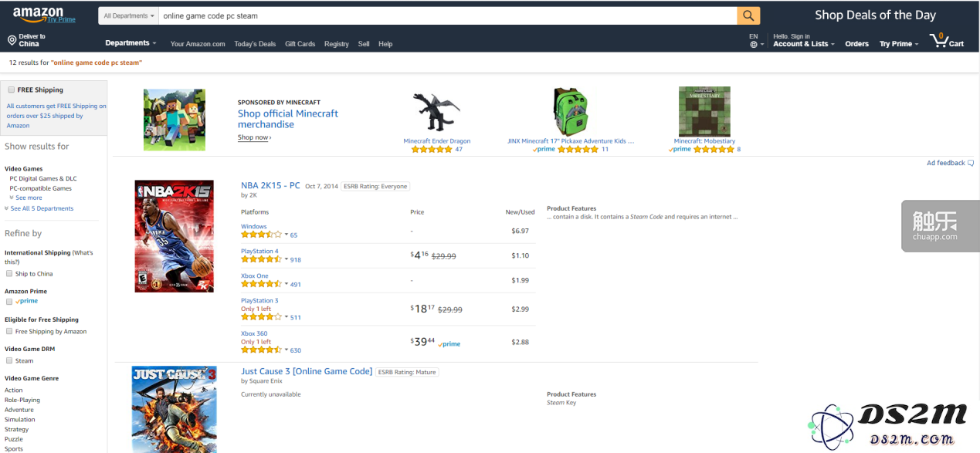Select the Steam DRM checkbox
This screenshot has height=453, width=980.
pos(9,360)
